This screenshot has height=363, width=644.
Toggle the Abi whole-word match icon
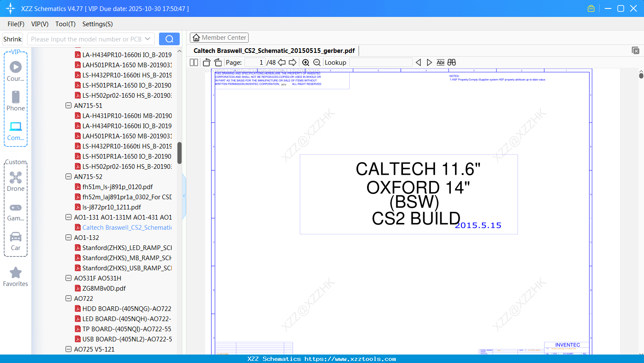point(440,63)
